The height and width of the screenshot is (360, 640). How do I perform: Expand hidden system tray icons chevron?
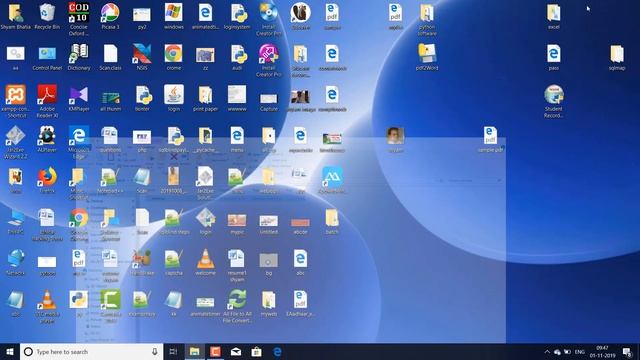point(547,352)
